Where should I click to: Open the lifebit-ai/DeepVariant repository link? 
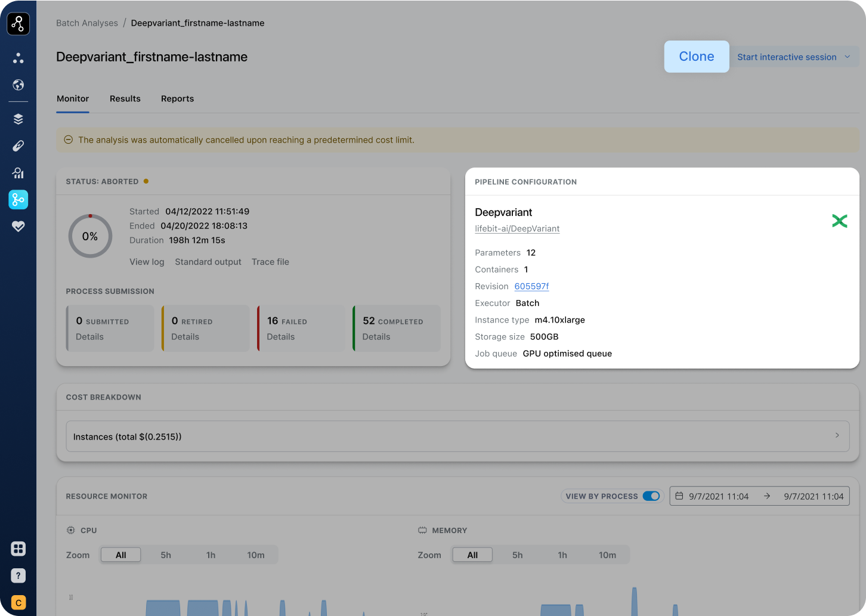tap(517, 228)
